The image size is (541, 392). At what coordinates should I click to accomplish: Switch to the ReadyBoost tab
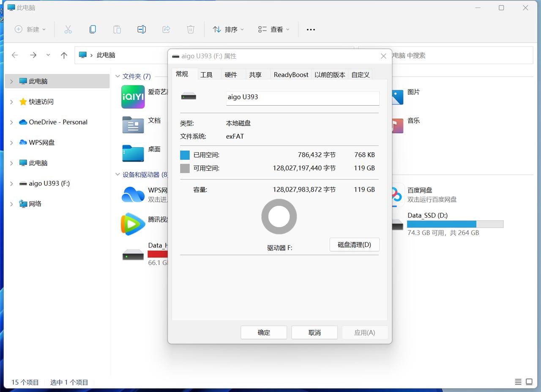(x=291, y=74)
